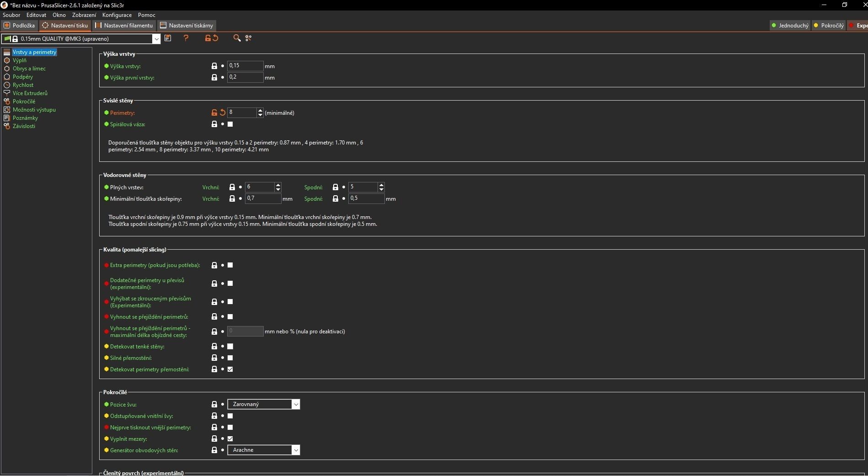868x476 pixels.
Task: Select Pokročilý mode
Action: (829, 26)
